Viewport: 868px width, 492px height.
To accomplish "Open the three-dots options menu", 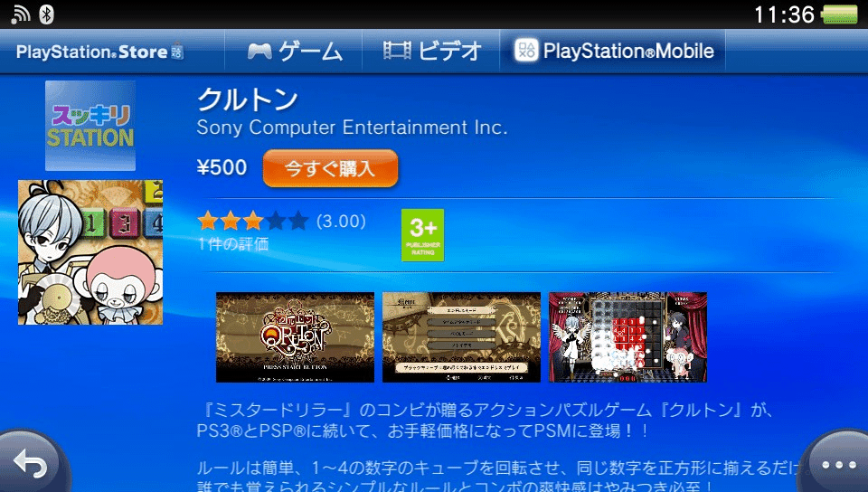I will (838, 464).
